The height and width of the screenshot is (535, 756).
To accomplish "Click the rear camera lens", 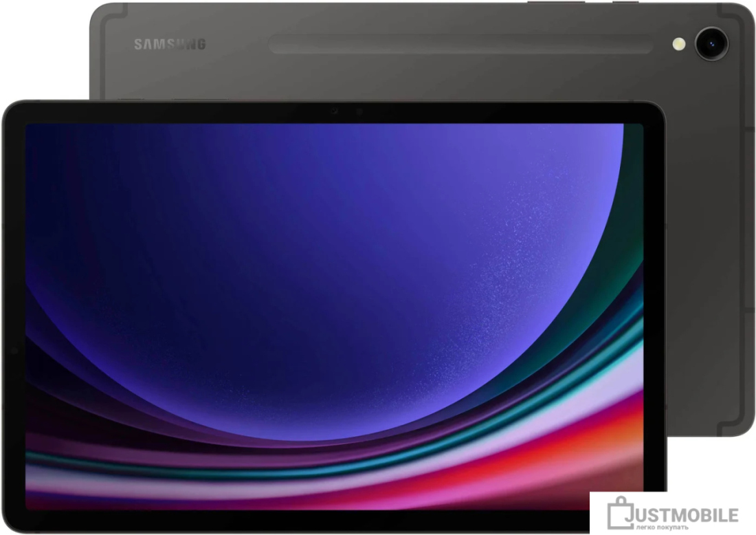I will (x=711, y=44).
